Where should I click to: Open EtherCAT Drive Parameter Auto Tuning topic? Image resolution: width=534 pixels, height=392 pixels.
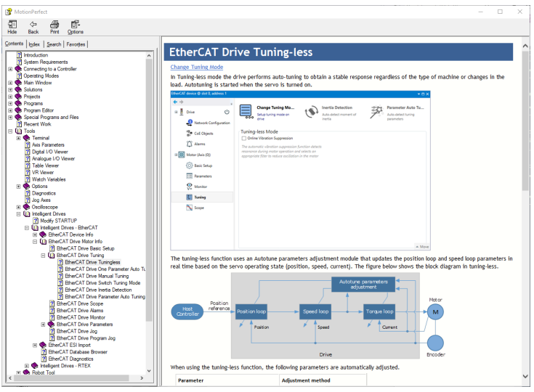[105, 297]
